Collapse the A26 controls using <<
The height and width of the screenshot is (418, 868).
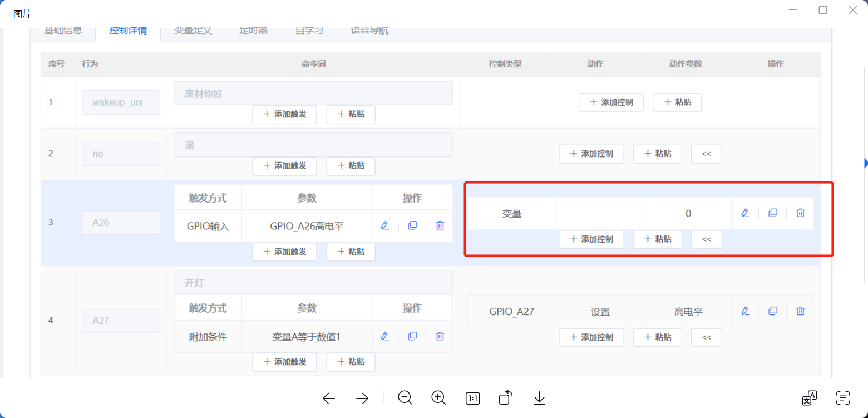click(x=706, y=239)
